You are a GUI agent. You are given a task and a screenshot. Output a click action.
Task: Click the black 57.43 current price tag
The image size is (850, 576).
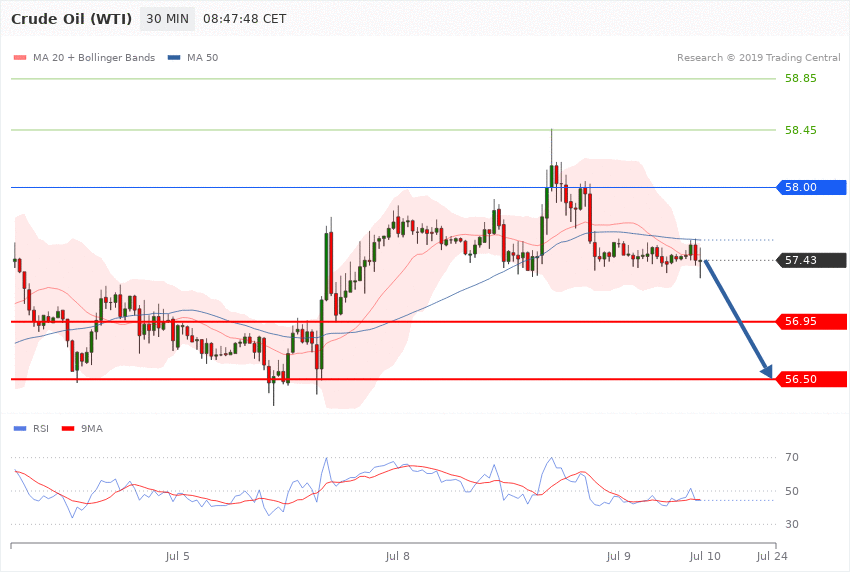[812, 260]
